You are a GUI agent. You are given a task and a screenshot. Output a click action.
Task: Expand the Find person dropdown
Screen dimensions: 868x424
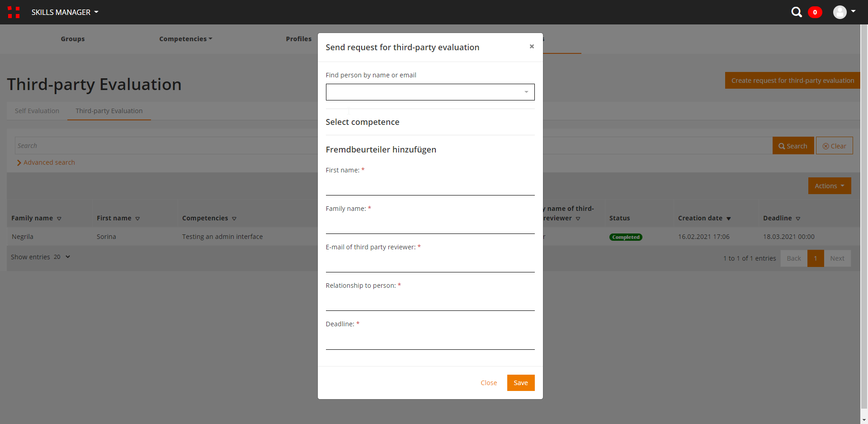[x=526, y=92]
